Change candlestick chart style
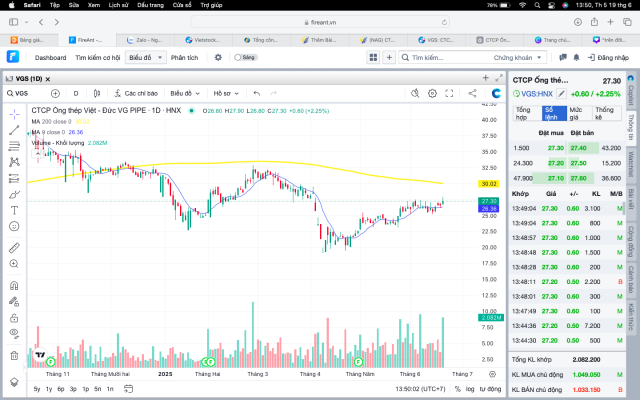This screenshot has height=400, width=640. coord(97,93)
